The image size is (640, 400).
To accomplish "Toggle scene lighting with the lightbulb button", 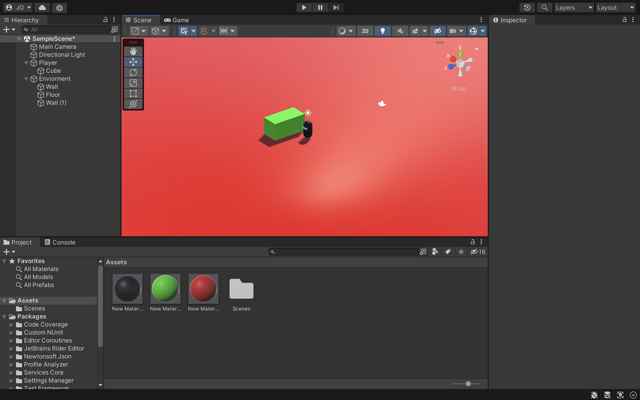I will coord(382,31).
